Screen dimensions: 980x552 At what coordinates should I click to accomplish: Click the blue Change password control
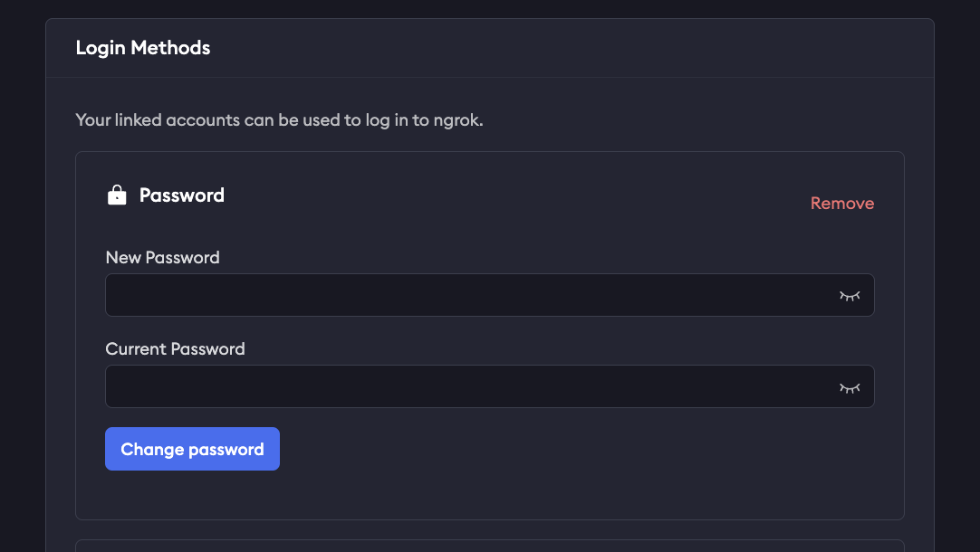(192, 449)
